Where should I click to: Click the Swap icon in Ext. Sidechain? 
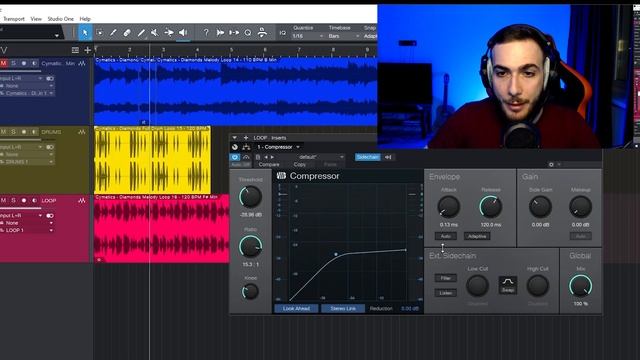click(508, 285)
